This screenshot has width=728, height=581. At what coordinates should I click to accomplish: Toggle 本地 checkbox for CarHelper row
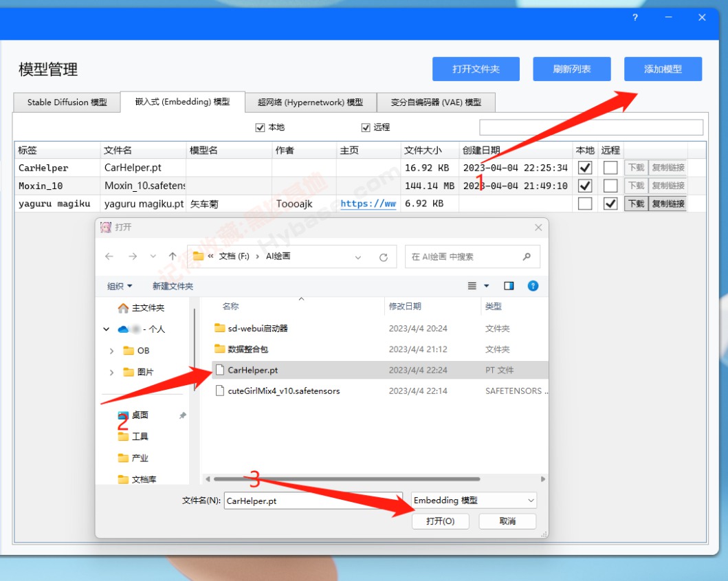point(585,167)
